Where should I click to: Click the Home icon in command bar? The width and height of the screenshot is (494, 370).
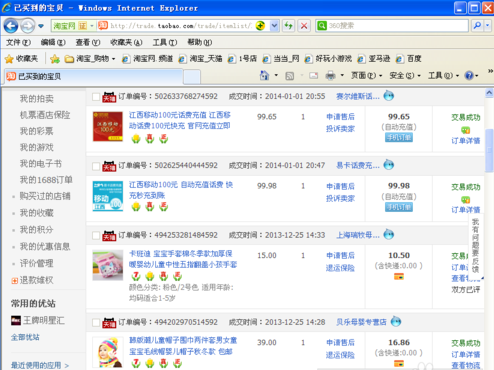click(x=264, y=76)
